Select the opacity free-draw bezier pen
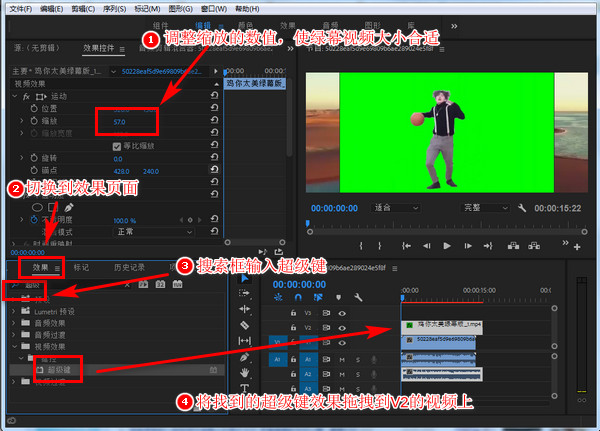The height and width of the screenshot is (431, 600). [69, 207]
